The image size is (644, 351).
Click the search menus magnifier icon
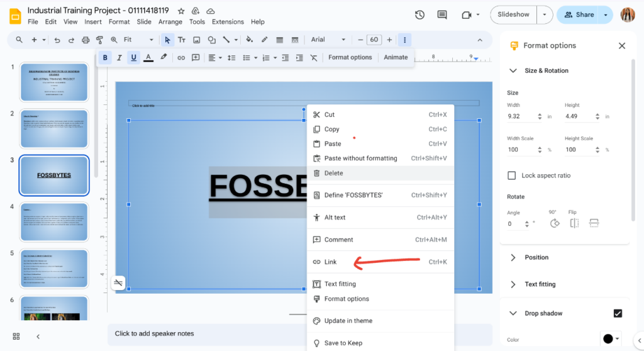[x=19, y=40]
